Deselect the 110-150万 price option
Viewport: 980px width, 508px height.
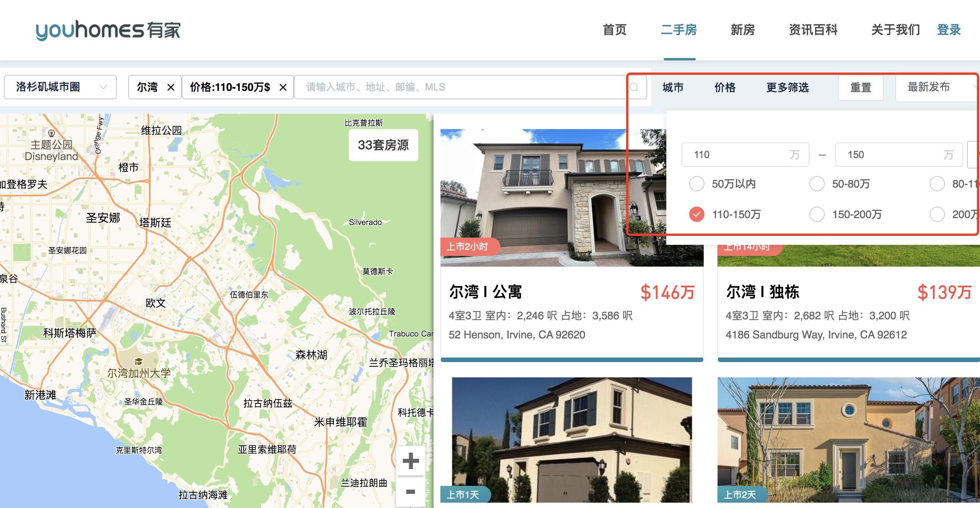(x=697, y=214)
